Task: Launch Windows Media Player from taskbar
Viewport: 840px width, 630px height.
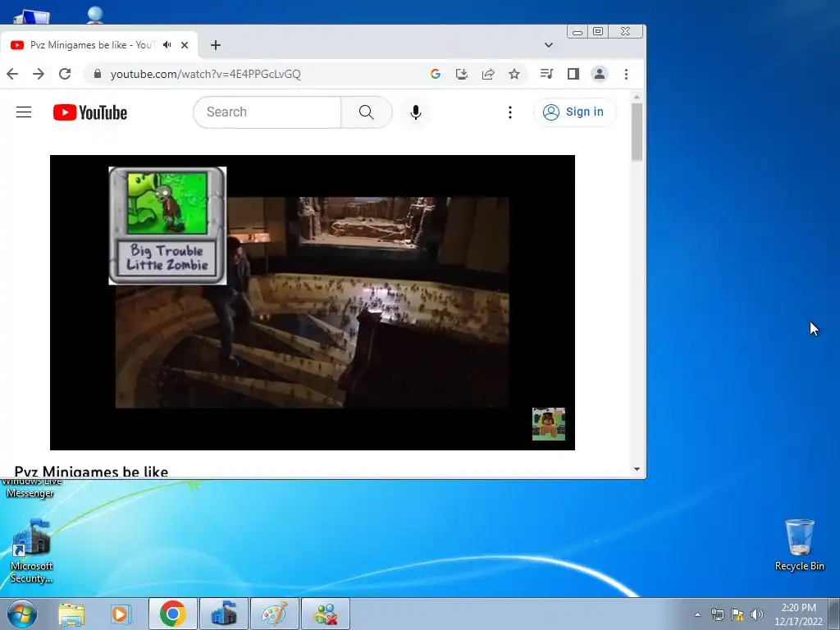Action: pyautogui.click(x=121, y=614)
